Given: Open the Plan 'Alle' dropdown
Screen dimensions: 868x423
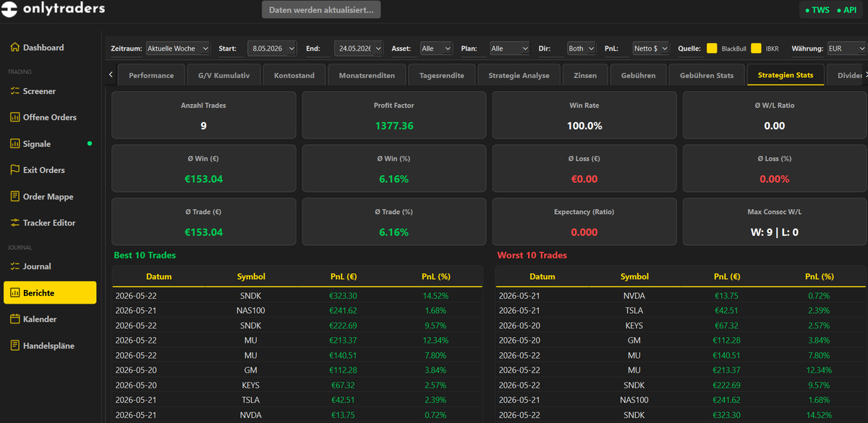Looking at the screenshot, I should (x=509, y=48).
